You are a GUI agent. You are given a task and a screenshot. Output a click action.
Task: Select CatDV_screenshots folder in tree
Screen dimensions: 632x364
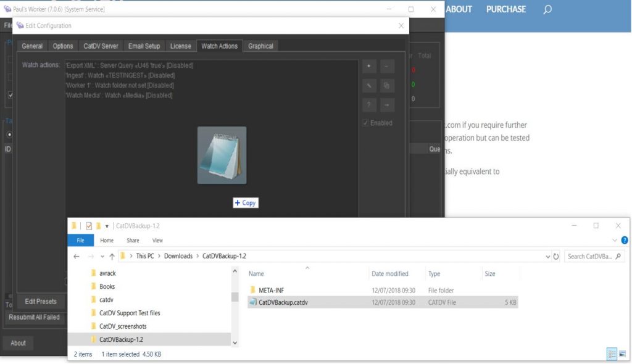pos(123,326)
